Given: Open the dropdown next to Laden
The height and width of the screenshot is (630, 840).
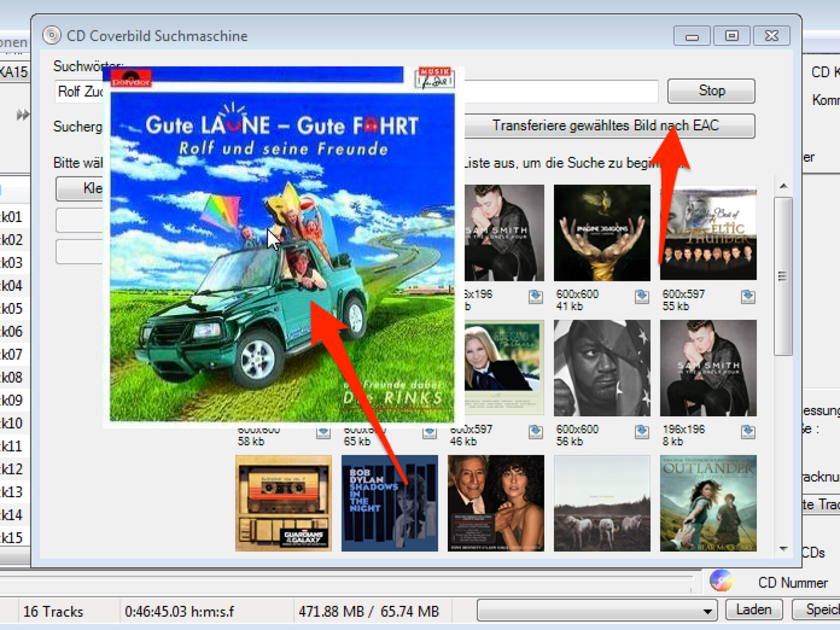Looking at the screenshot, I should pos(707,611).
